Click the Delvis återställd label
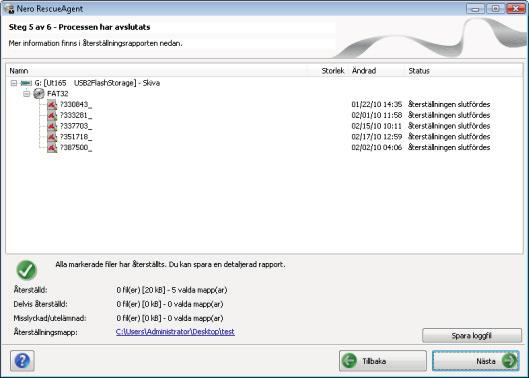The width and height of the screenshot is (529, 378). click(x=40, y=304)
